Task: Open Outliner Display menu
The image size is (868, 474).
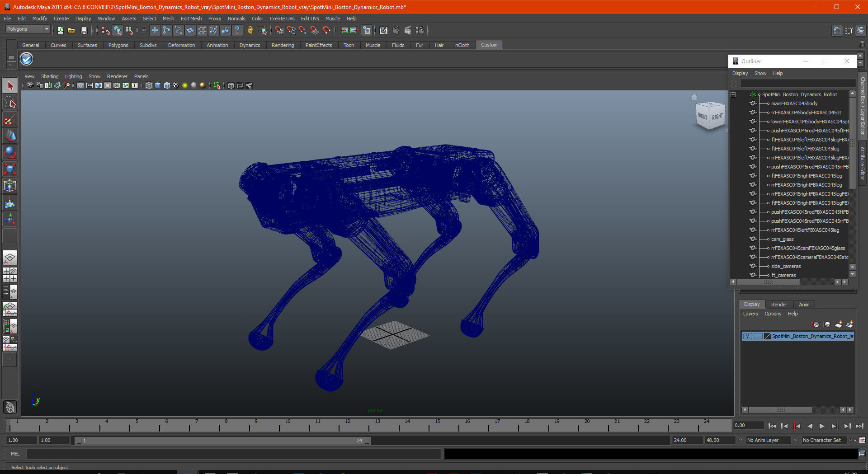Action: [740, 73]
